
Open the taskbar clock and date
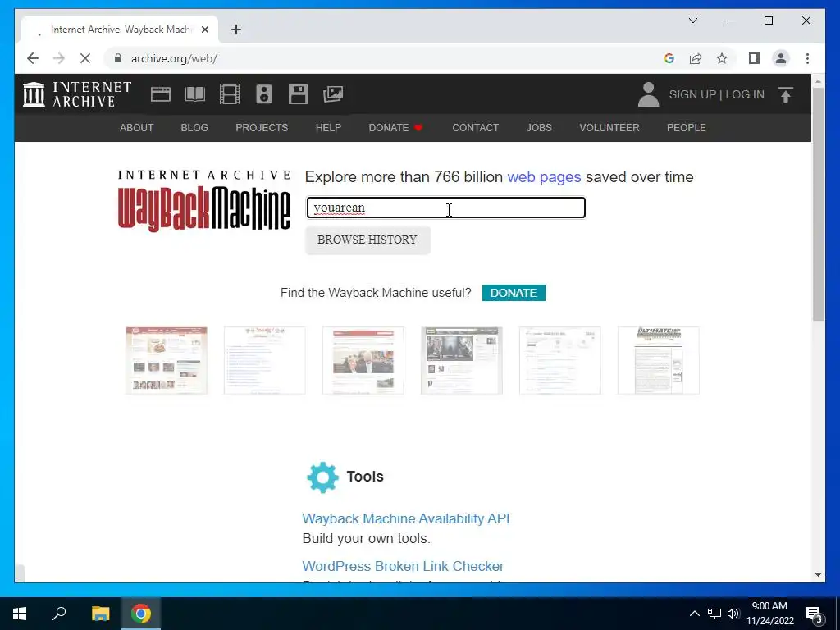pyautogui.click(x=769, y=614)
